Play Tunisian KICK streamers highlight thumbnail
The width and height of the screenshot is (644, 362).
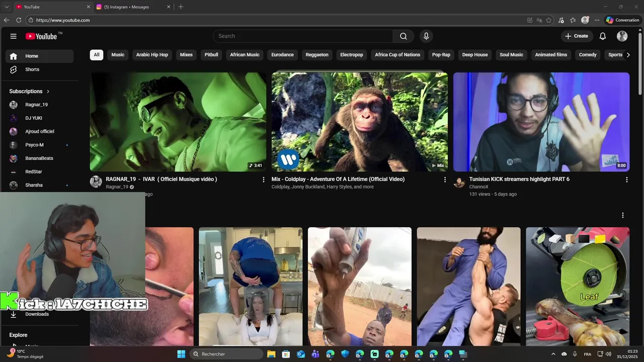click(541, 122)
